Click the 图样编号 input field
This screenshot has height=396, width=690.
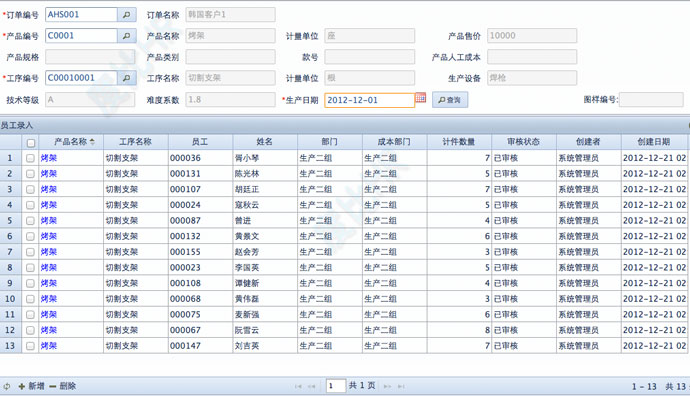point(651,99)
